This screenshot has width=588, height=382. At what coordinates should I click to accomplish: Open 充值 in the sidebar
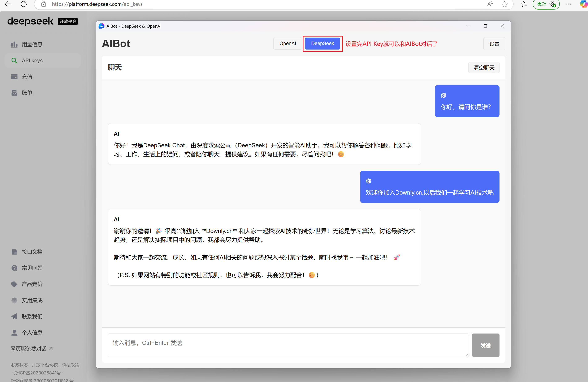[43, 77]
